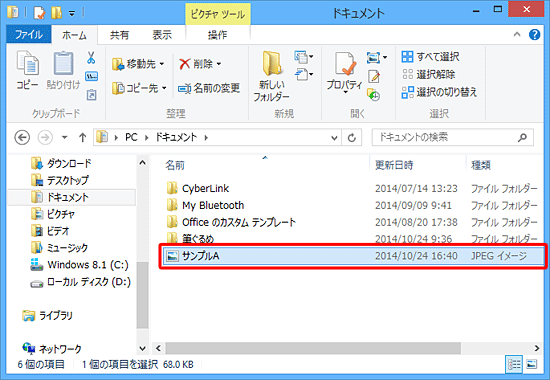The height and width of the screenshot is (380, 550).
Task: Sort by the 更新日時 column header
Action: pyautogui.click(x=394, y=165)
